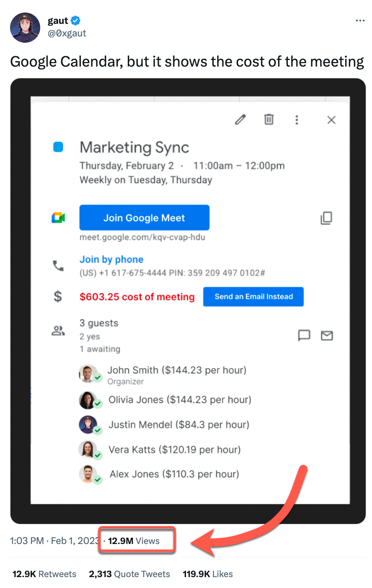Image resolution: width=372 pixels, height=588 pixels.
Task: Open the 2,313 Quote Tweets list
Action: (129, 574)
